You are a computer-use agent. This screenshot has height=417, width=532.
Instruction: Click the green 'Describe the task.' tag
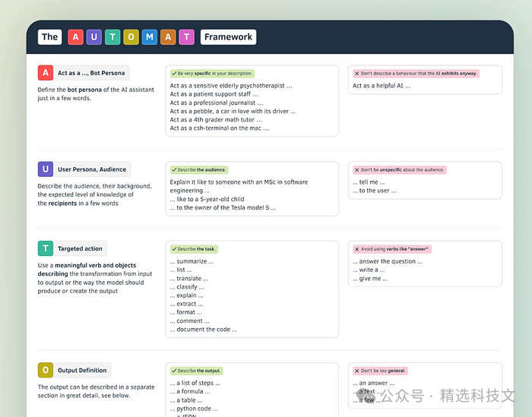[x=194, y=249]
